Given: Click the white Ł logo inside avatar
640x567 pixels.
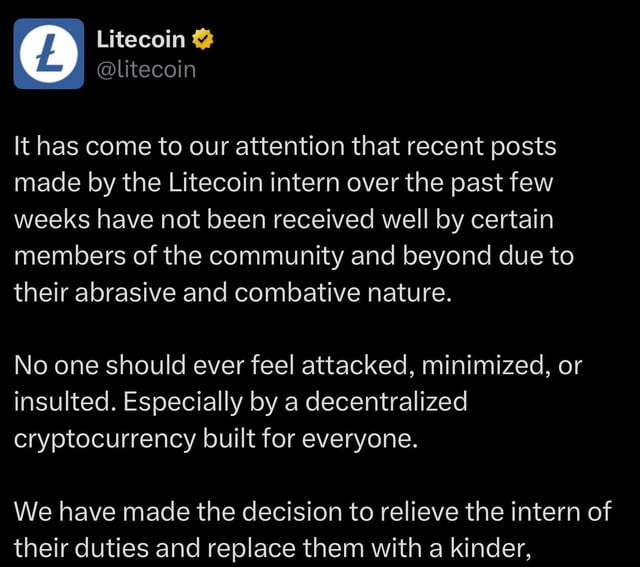Looking at the screenshot, I should coord(49,53).
